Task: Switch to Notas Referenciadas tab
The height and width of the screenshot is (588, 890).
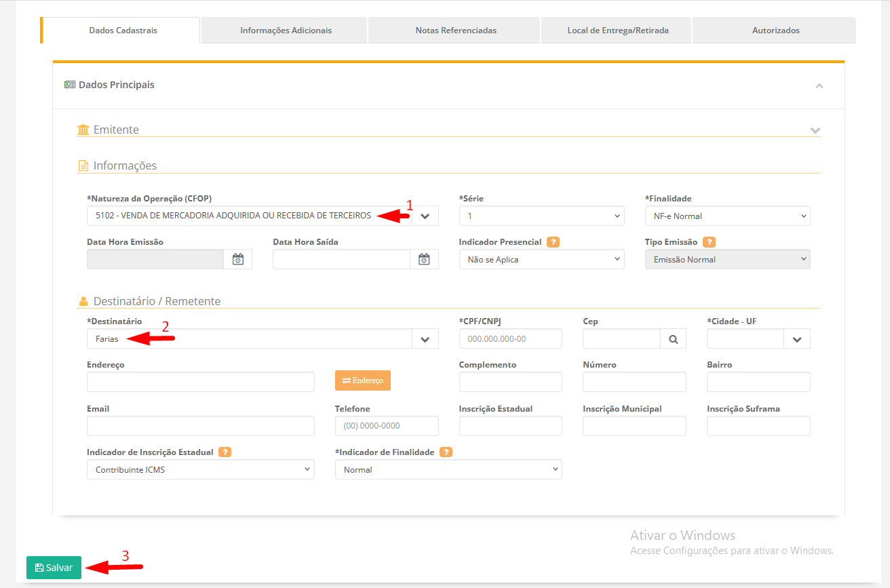Action: point(456,31)
